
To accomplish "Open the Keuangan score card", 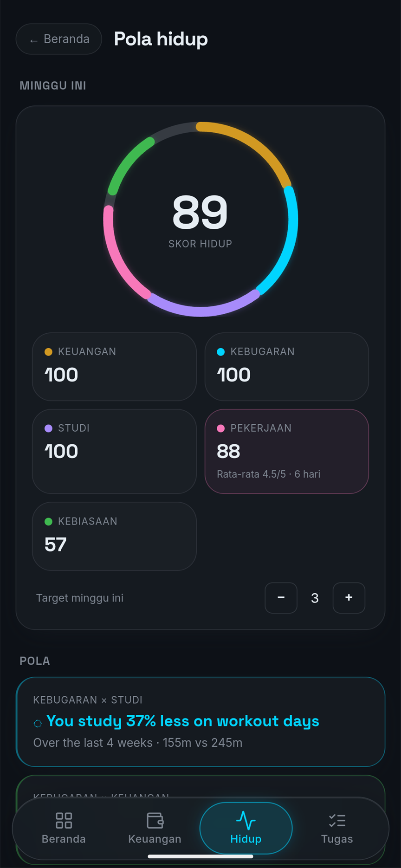I will (x=114, y=367).
